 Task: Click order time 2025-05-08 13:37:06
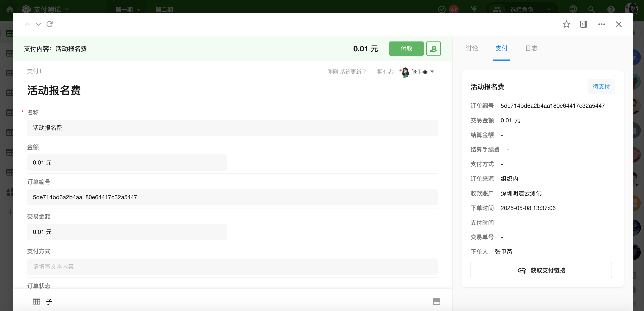[528, 208]
